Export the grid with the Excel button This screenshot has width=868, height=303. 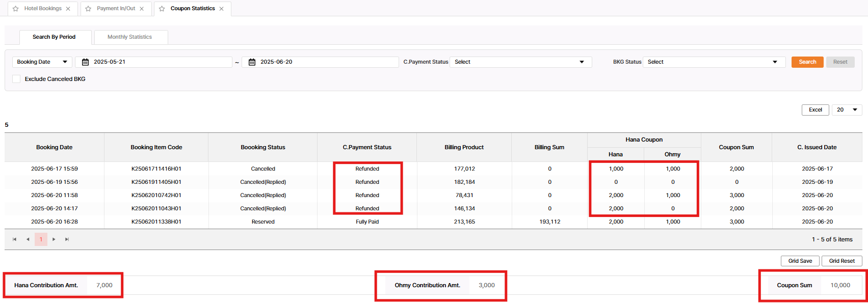coord(815,110)
